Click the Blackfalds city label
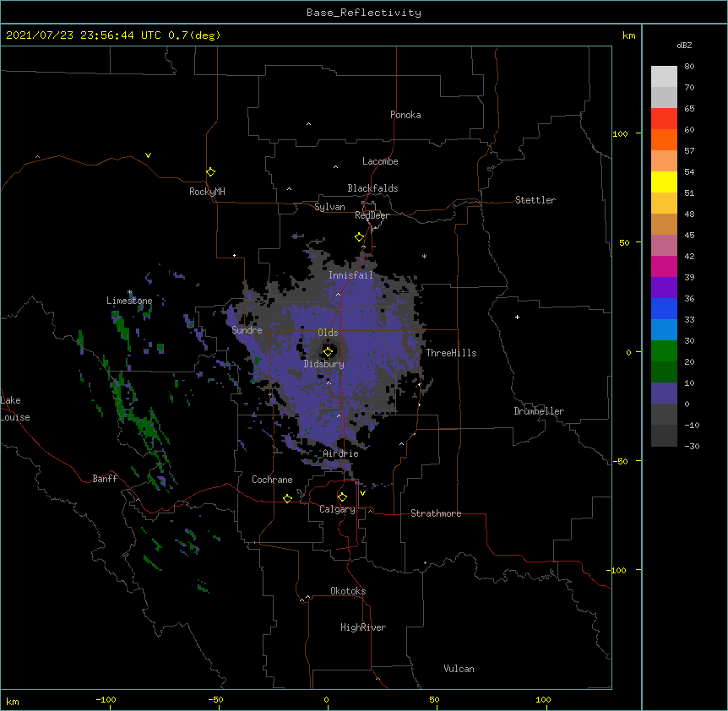 pyautogui.click(x=372, y=188)
